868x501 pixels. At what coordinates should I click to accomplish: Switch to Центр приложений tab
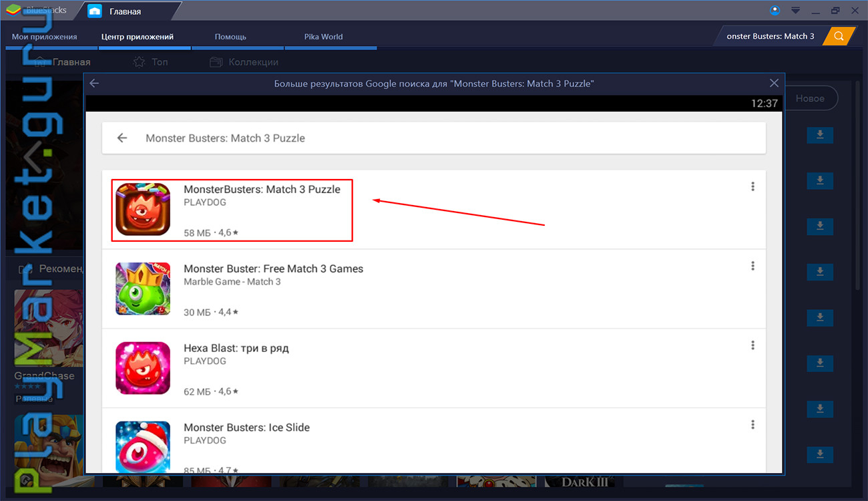pos(138,37)
